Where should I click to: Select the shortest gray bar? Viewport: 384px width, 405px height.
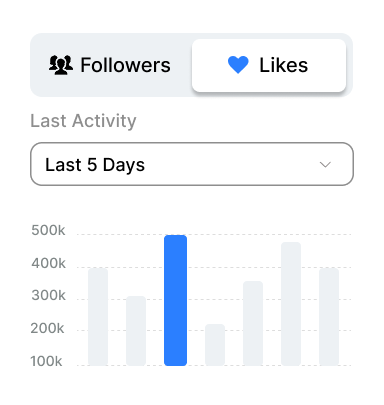pos(215,345)
